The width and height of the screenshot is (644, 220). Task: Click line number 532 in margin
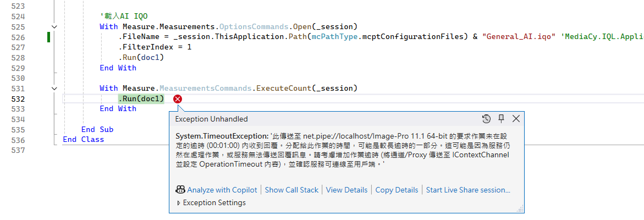(x=18, y=99)
